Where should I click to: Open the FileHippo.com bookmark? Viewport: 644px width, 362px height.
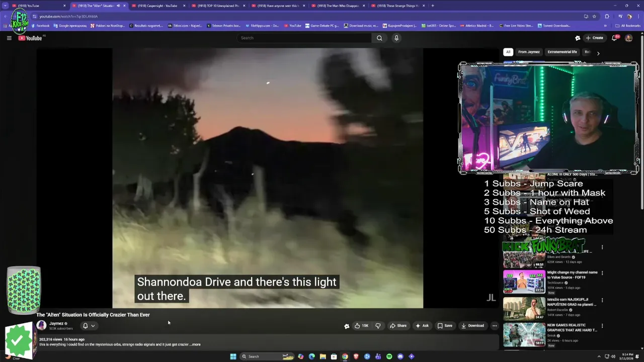click(x=262, y=26)
